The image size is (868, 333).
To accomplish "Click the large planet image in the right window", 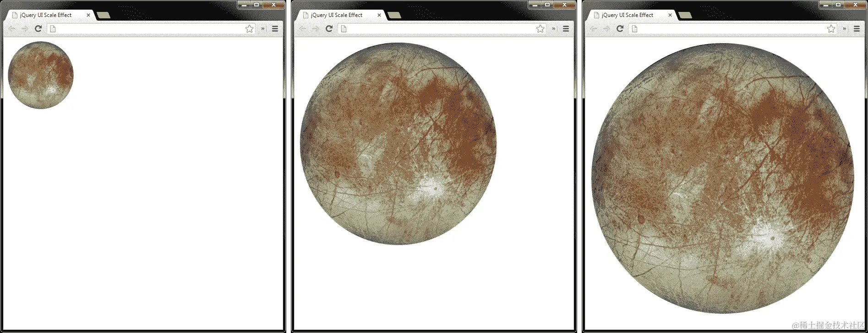I will click(x=723, y=179).
